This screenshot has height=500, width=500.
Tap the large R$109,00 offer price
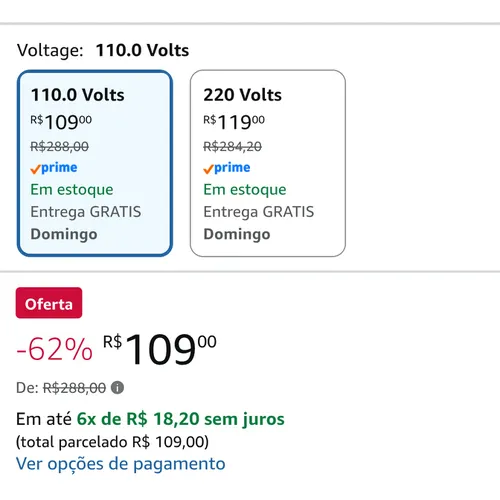[x=160, y=349]
